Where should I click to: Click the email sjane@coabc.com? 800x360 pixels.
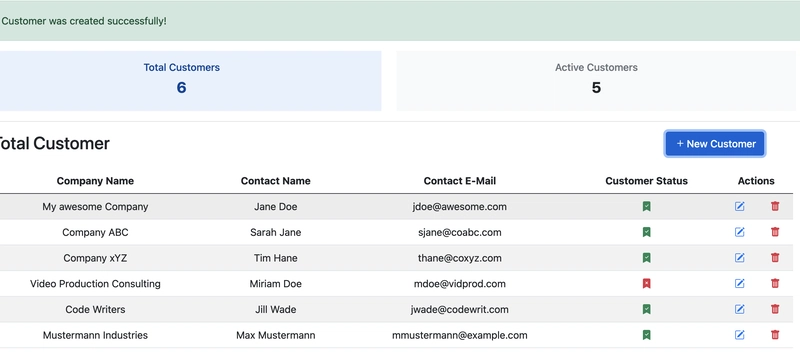[x=460, y=232]
